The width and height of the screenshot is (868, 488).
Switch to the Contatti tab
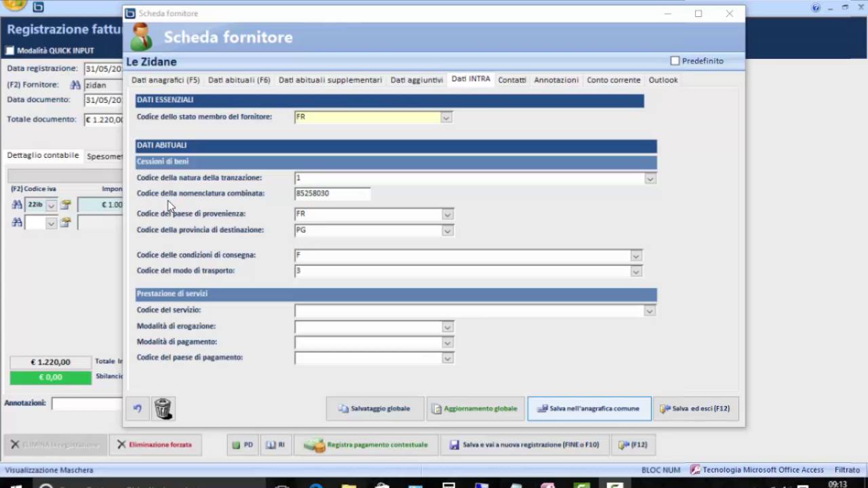coord(512,79)
